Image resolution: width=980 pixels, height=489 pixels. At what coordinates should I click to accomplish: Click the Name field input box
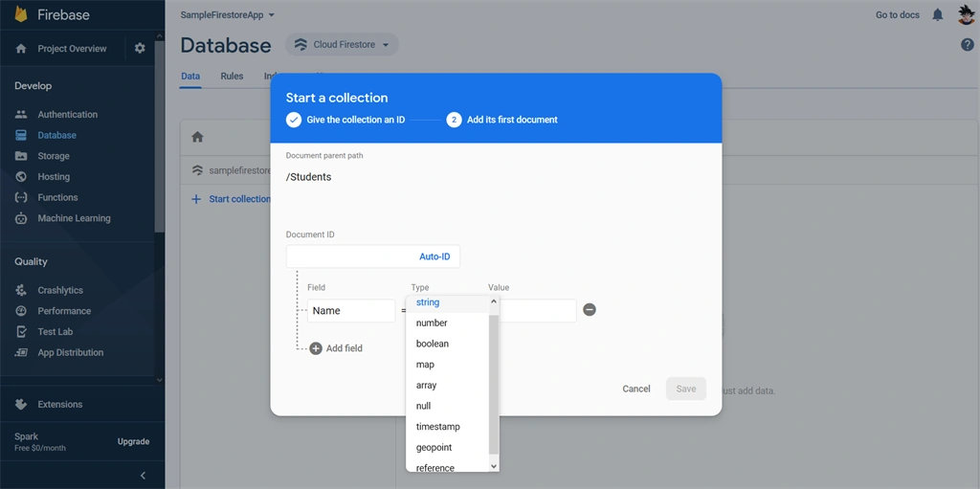click(351, 311)
